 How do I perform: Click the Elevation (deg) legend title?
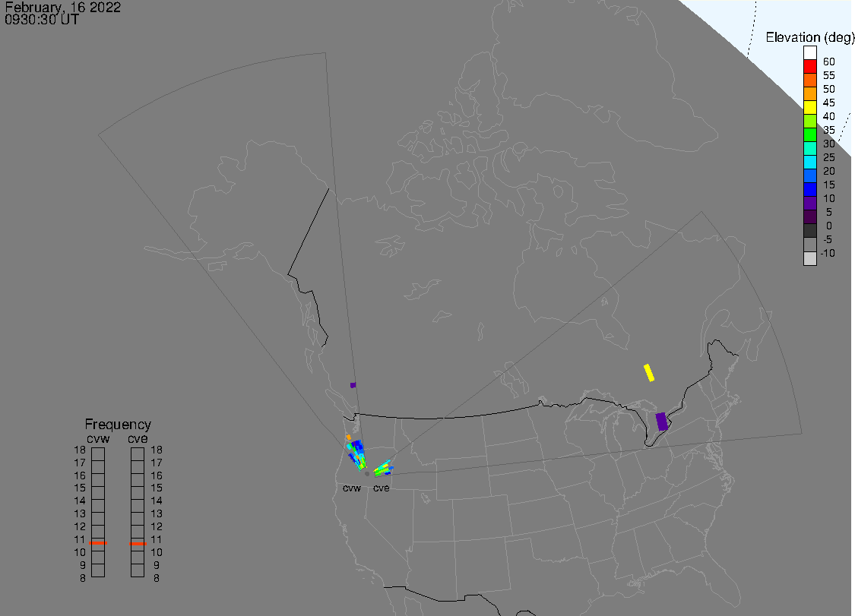point(809,38)
